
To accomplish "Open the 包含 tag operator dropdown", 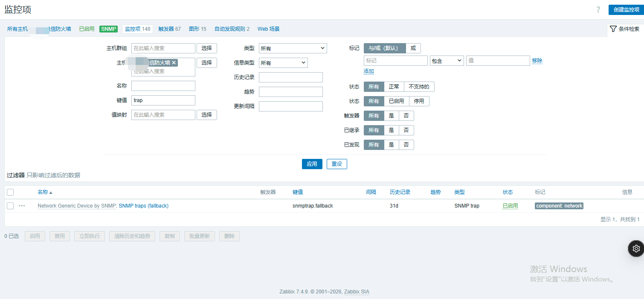I will tap(447, 61).
